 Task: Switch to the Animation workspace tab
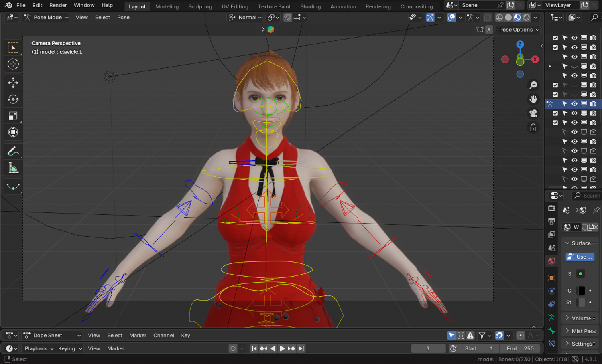click(343, 6)
